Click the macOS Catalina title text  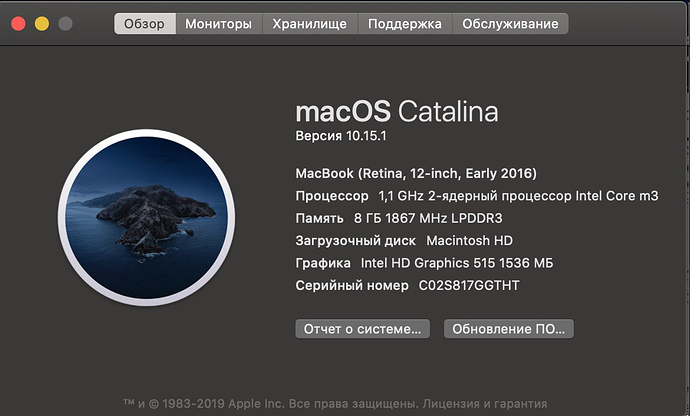tap(397, 111)
